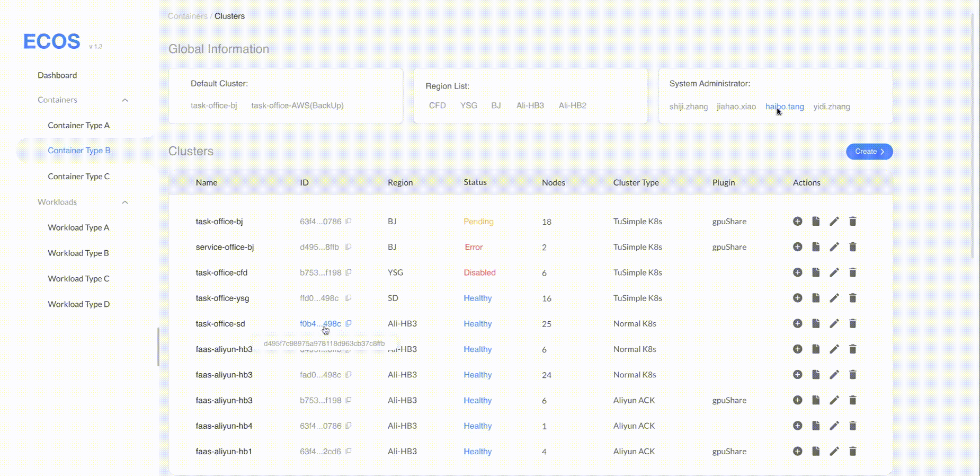
Task: Collapse the Workloads sidebar section
Action: point(125,202)
